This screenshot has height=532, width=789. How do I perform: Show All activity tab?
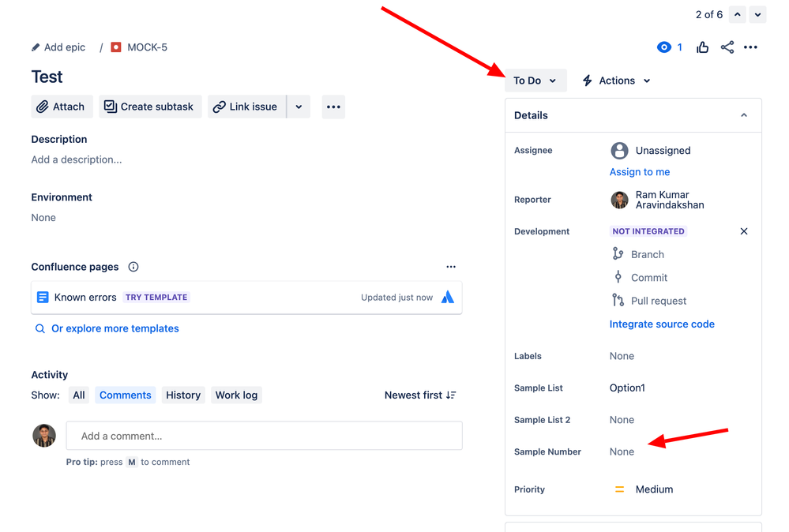click(79, 395)
